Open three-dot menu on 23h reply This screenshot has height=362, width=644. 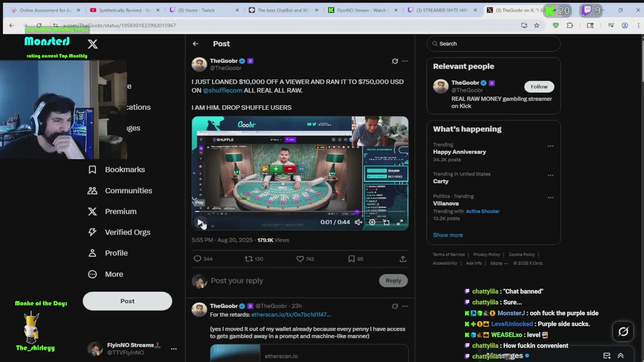[405, 306]
